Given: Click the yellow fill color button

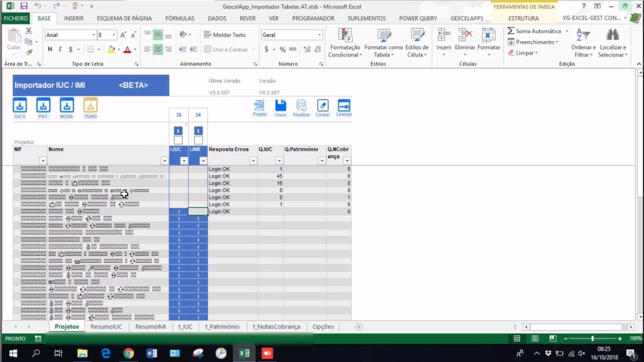Looking at the screenshot, I should [111, 49].
